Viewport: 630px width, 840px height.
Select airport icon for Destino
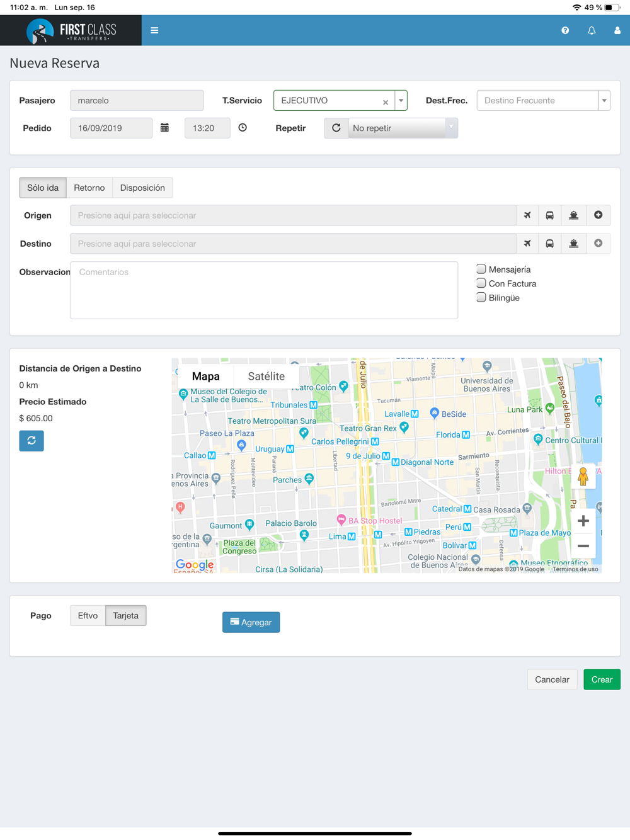[527, 244]
